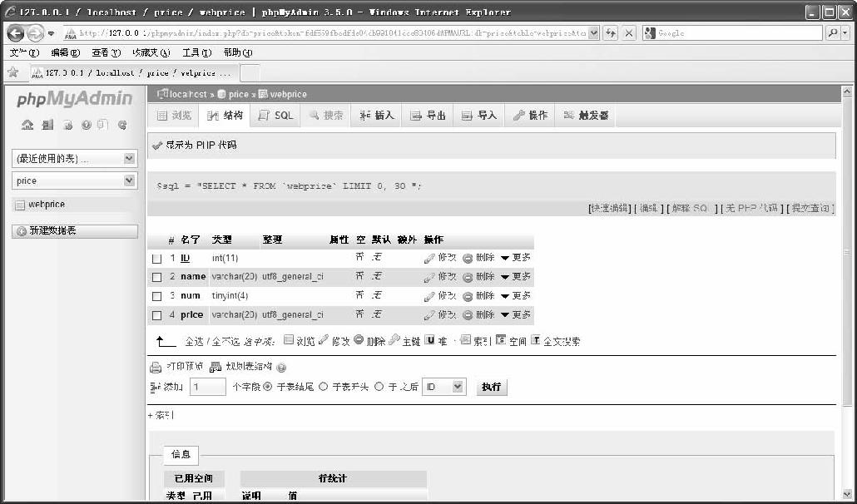Viewport: 857px width, 504px height.
Task: Click the webprice table link in sidebar
Action: [x=47, y=205]
